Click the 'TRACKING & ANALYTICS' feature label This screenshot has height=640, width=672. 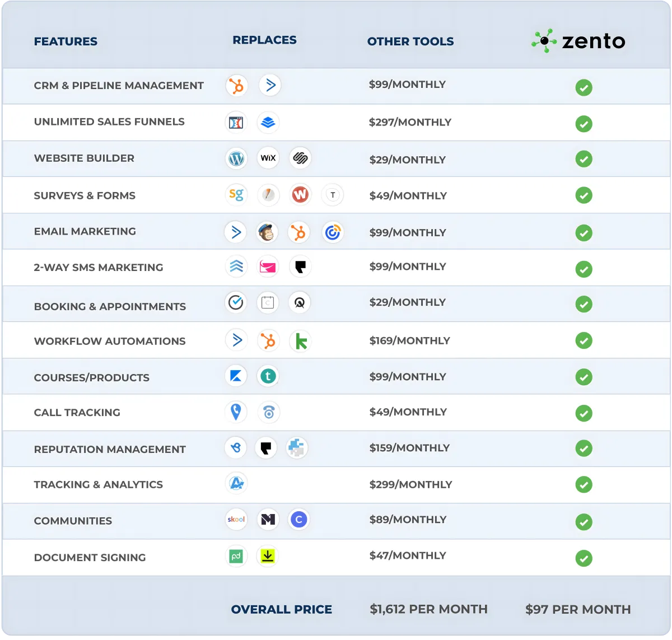pyautogui.click(x=99, y=484)
